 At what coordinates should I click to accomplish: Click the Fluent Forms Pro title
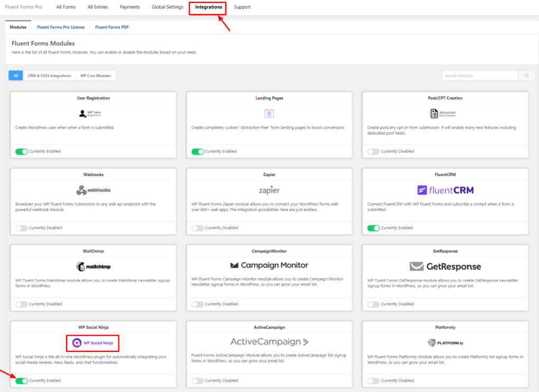(x=24, y=7)
